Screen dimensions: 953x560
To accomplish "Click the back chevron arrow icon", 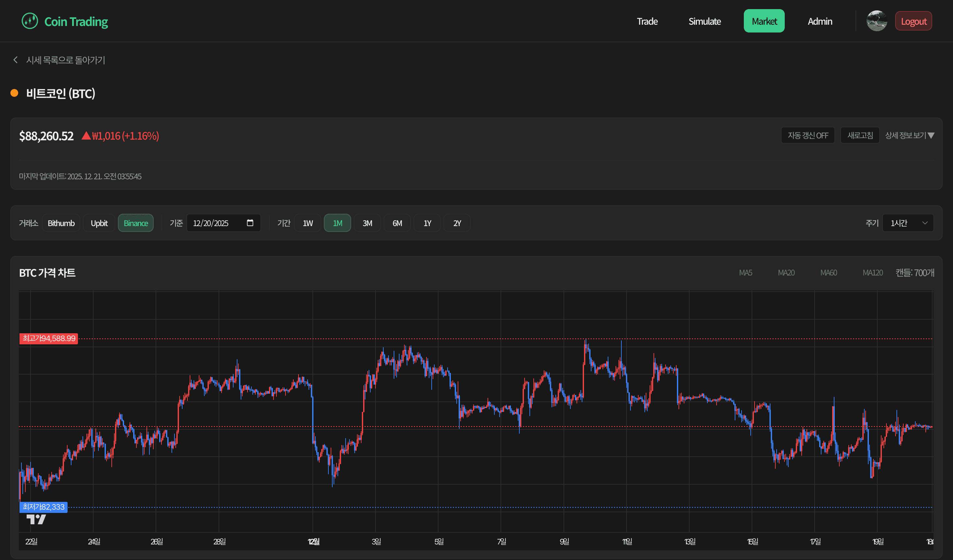I will click(16, 60).
